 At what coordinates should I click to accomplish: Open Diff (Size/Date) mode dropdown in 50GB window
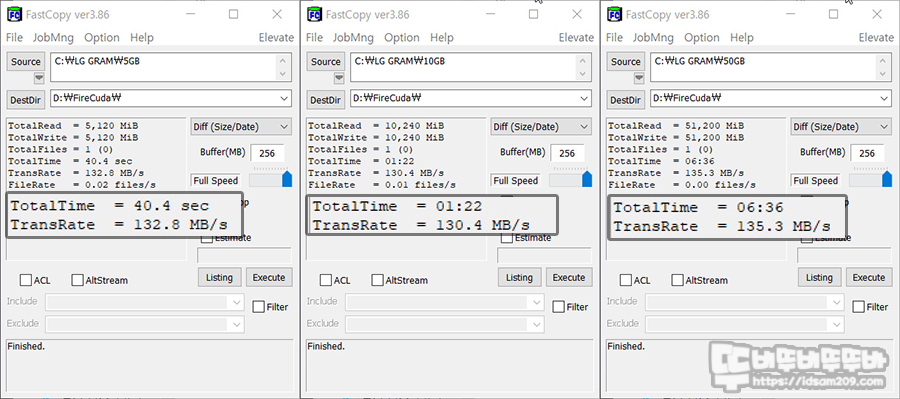click(x=841, y=127)
